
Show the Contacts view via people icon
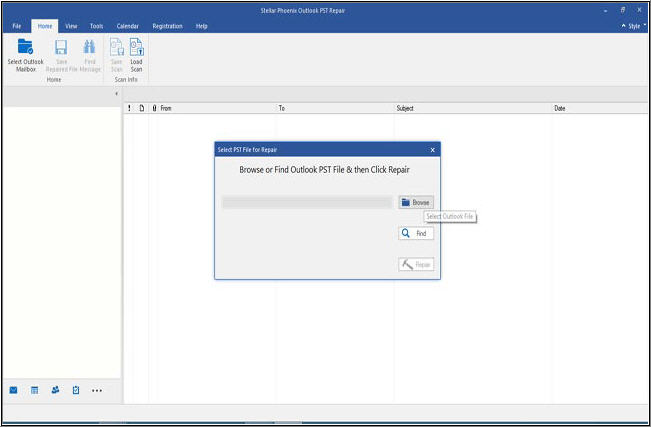tap(55, 390)
